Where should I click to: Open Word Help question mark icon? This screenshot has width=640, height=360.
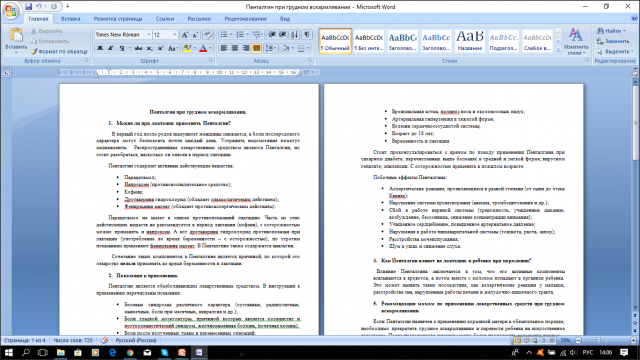635,19
